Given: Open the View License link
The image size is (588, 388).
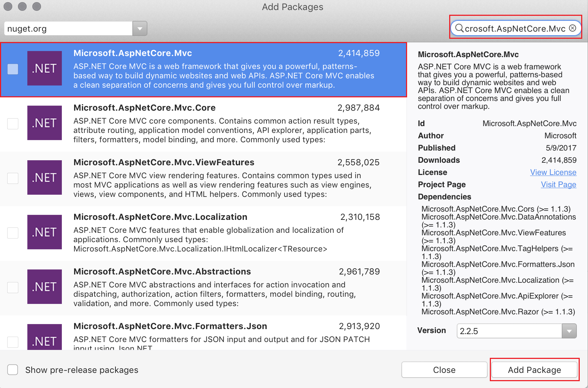Looking at the screenshot, I should coord(553,172).
